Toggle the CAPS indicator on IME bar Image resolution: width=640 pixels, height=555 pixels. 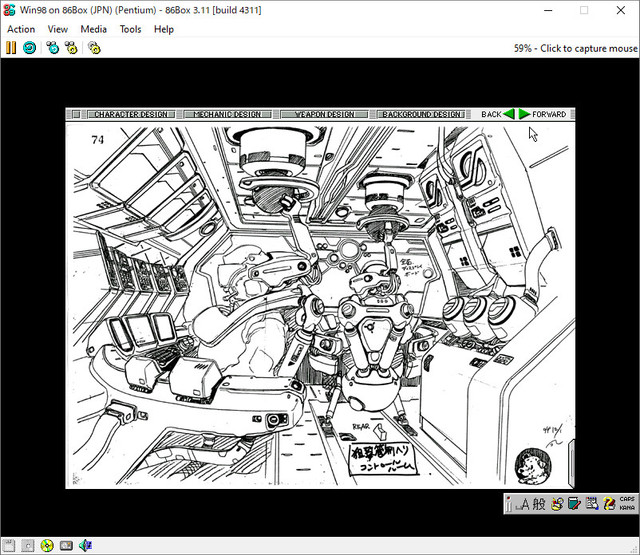coord(627,499)
